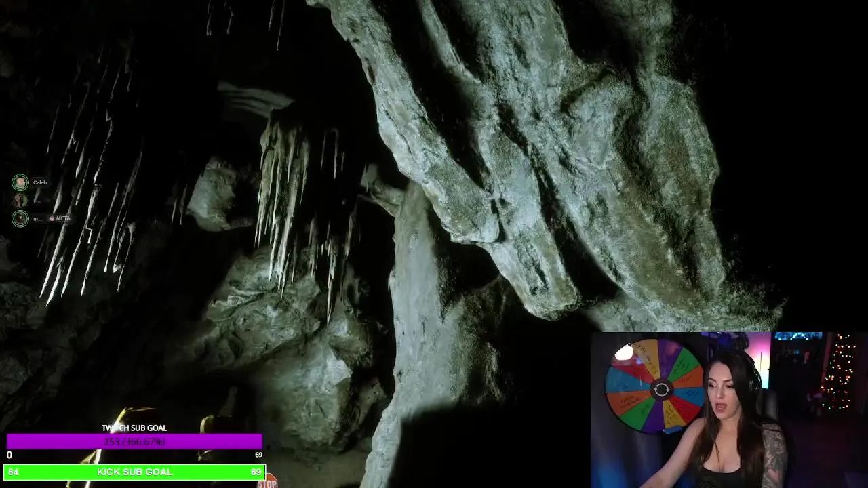The height and width of the screenshot is (488, 868).
Task: Click the 'META' tag text
Action: [x=63, y=218]
